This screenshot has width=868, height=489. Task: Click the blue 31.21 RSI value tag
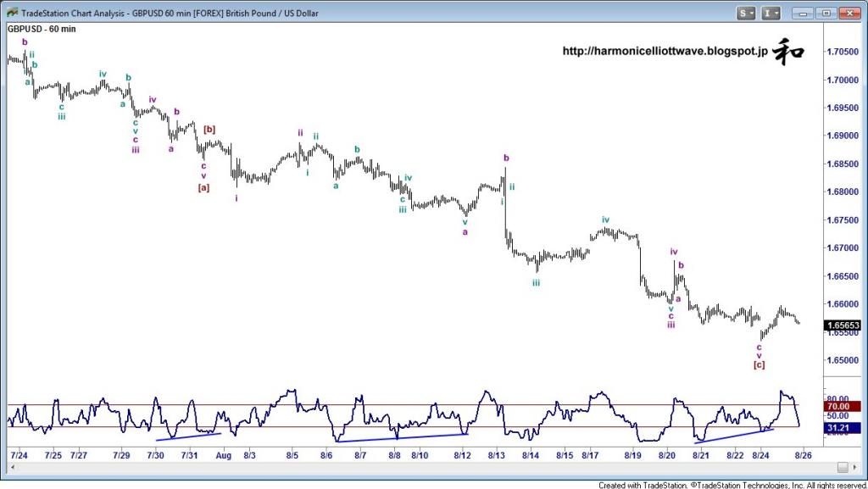pos(843,428)
